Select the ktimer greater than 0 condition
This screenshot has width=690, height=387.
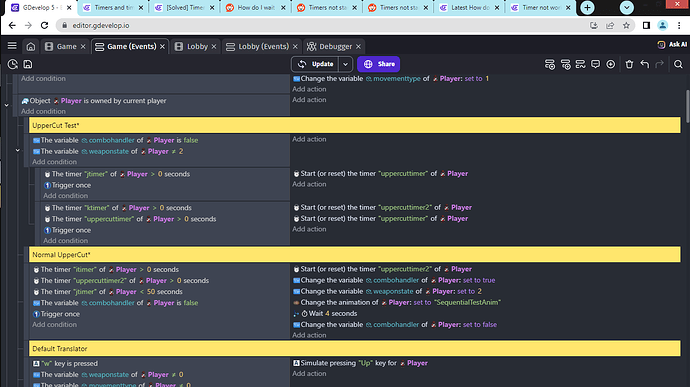117,208
